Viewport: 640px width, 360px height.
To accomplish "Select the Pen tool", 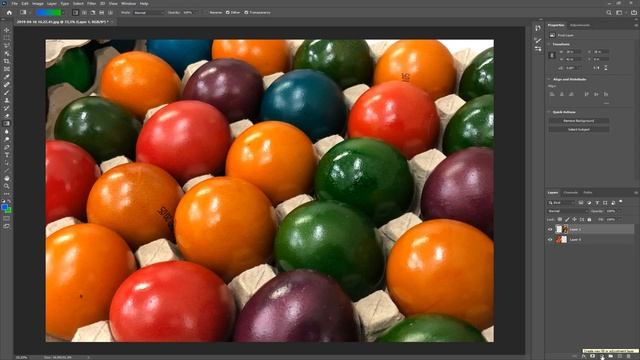I will pos(7,147).
